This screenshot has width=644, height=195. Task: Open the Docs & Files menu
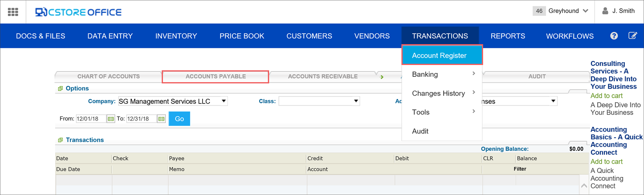tap(40, 36)
